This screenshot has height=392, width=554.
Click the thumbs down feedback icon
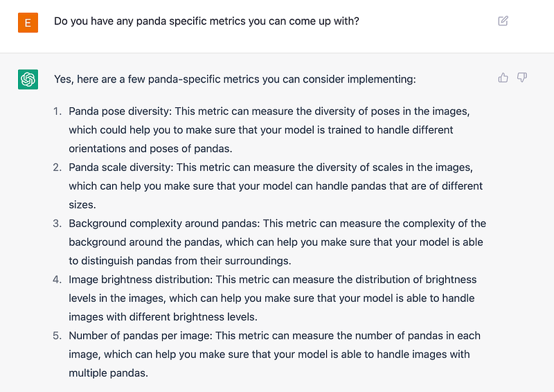[x=522, y=78]
